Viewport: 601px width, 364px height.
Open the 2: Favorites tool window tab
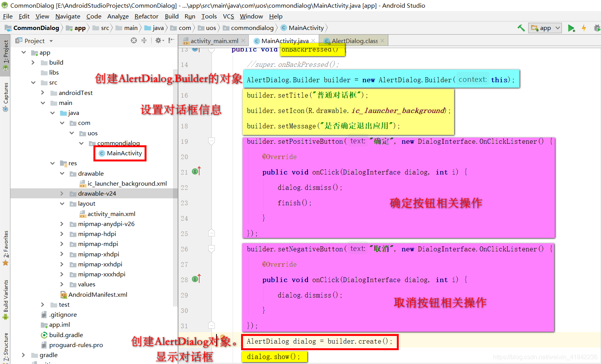(x=5, y=248)
